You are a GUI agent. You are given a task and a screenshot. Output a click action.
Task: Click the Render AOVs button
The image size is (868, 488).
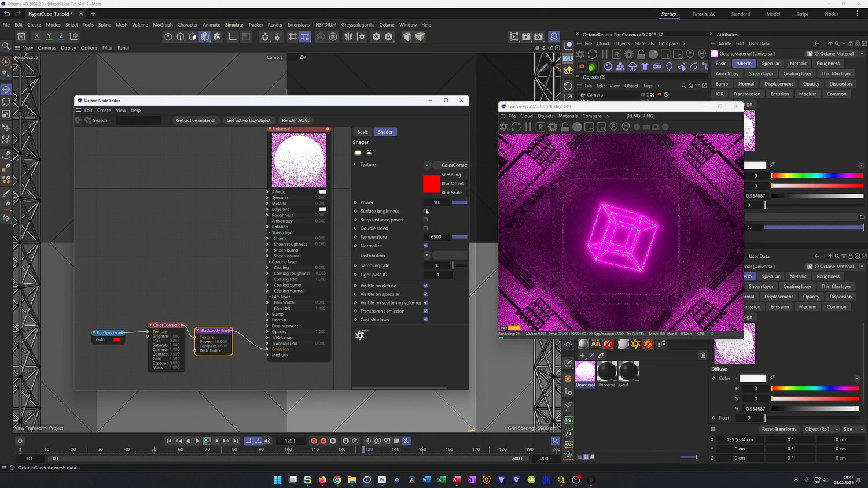coord(296,120)
